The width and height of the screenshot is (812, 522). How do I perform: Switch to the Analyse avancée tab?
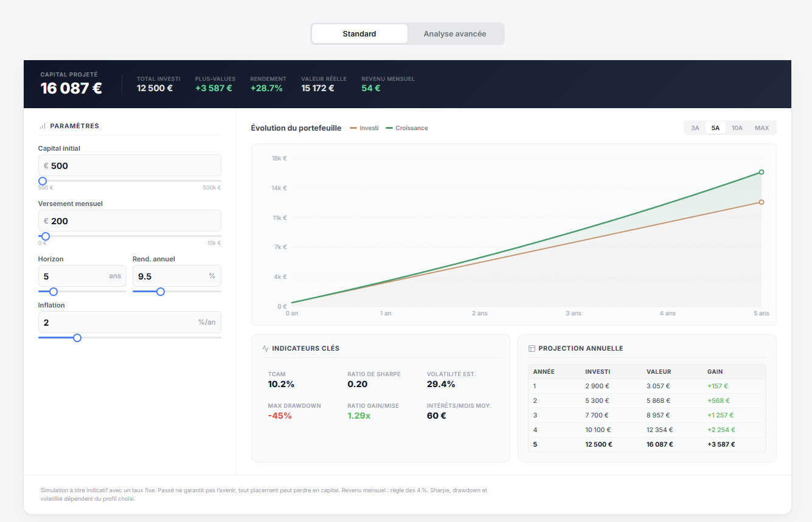pos(455,33)
